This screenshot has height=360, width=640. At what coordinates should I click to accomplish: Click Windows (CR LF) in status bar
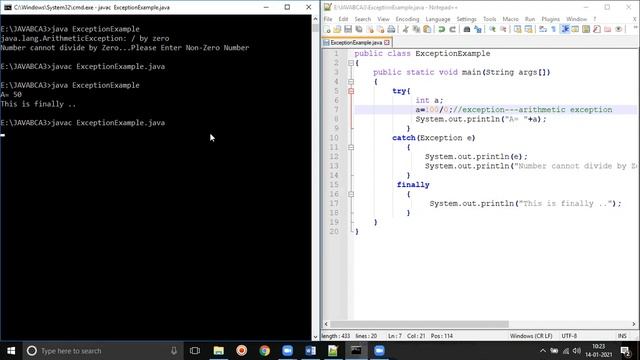(531, 336)
